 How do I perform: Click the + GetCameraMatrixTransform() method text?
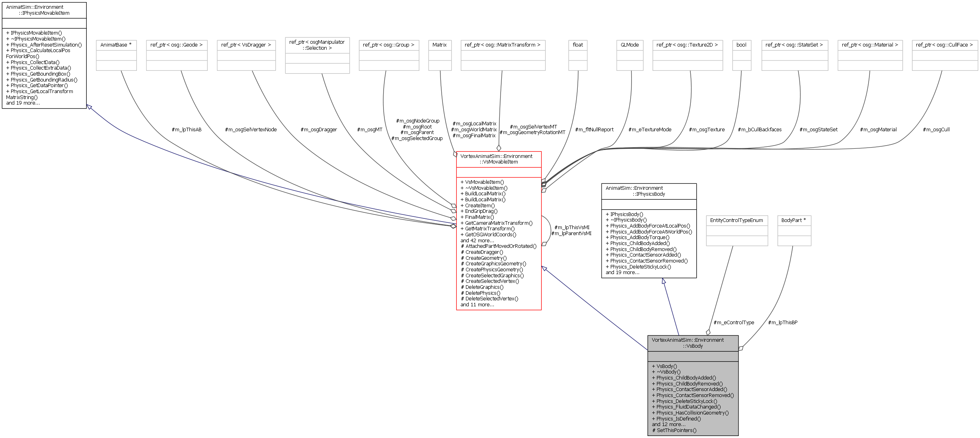point(496,223)
